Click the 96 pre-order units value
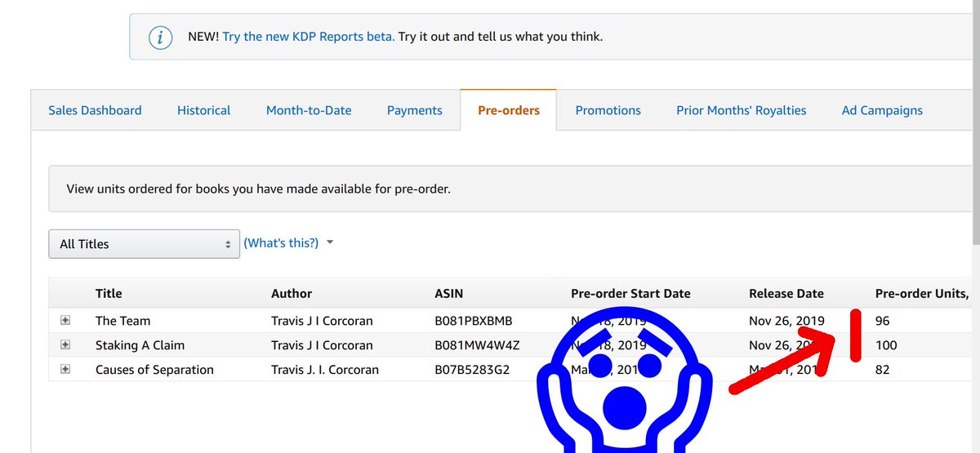This screenshot has height=453, width=980. point(883,321)
